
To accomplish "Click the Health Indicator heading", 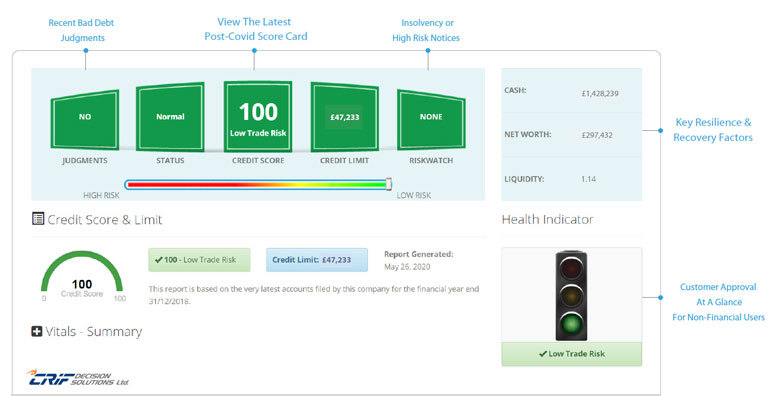I will click(547, 219).
